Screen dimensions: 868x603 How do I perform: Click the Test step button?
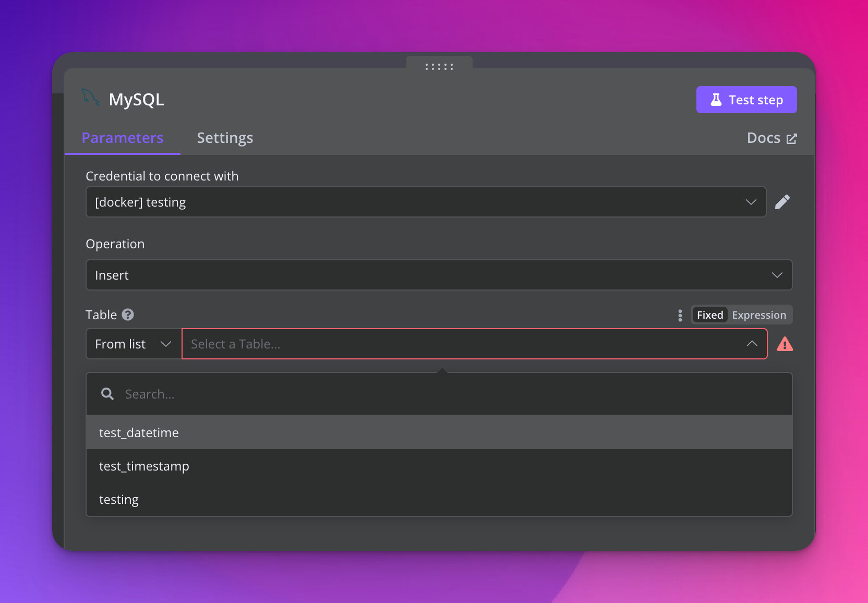[x=746, y=100]
